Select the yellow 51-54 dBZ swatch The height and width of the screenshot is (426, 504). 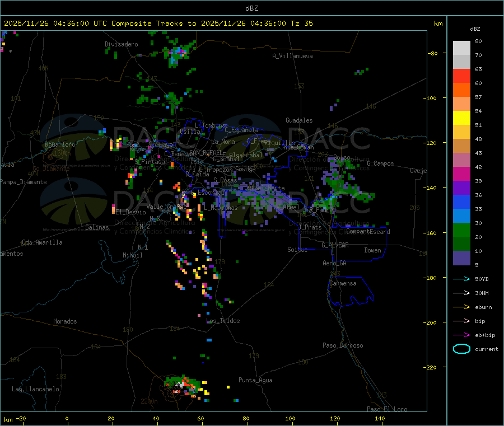click(x=461, y=118)
